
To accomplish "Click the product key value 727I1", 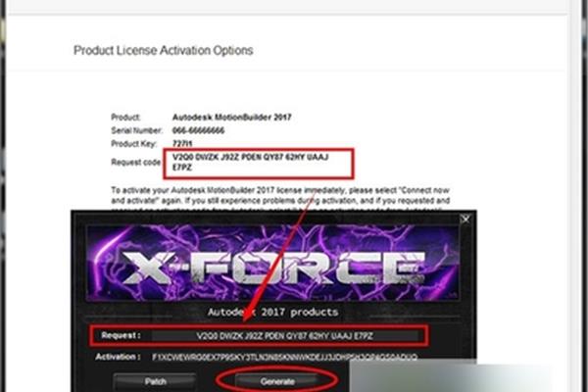I will tap(182, 144).
